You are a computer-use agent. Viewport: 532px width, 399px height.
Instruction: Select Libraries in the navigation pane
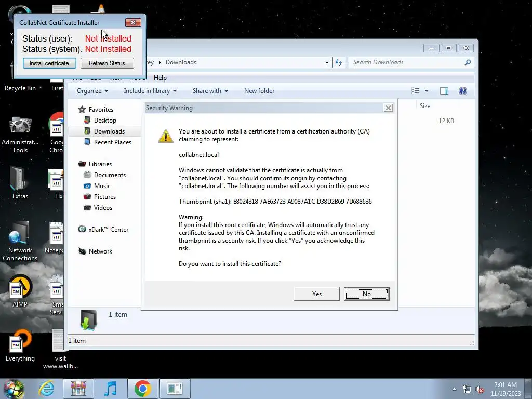(100, 164)
